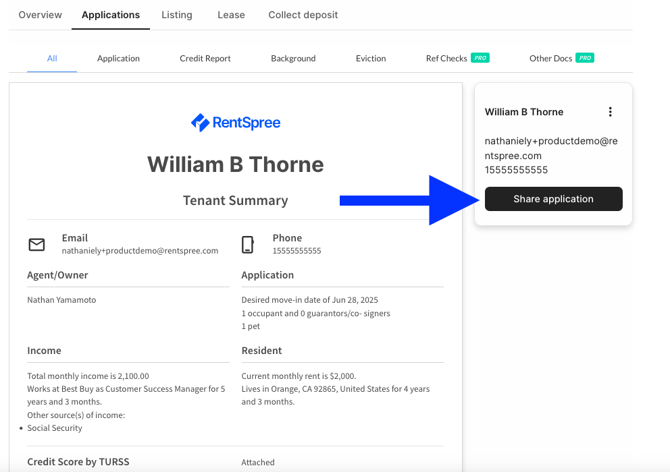Click the Lives in Orange, CA 92865 line
Viewport: 670px width, 472px height.
point(335,395)
